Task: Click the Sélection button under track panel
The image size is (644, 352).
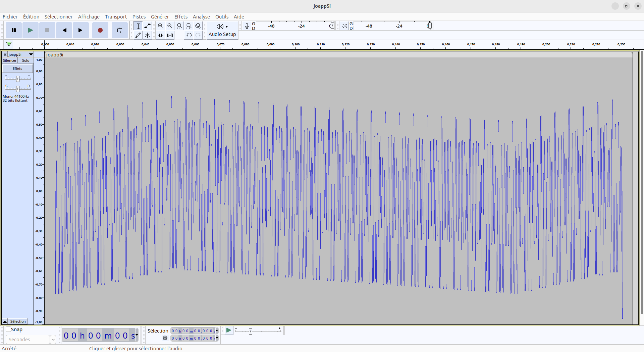Action: pos(18,321)
